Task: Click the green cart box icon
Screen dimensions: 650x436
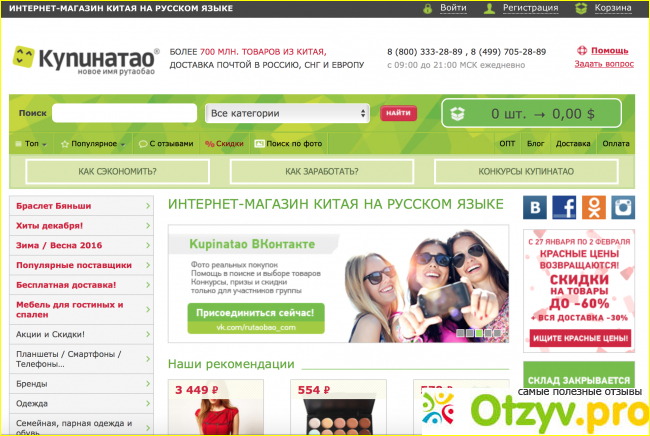Action: (x=458, y=114)
